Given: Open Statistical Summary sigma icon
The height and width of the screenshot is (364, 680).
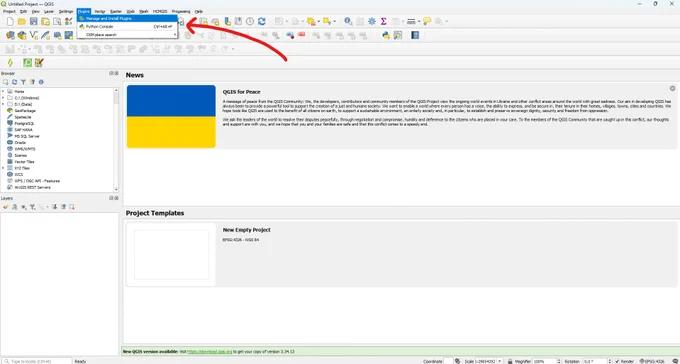Looking at the screenshot, I should pyautogui.click(x=383, y=21).
